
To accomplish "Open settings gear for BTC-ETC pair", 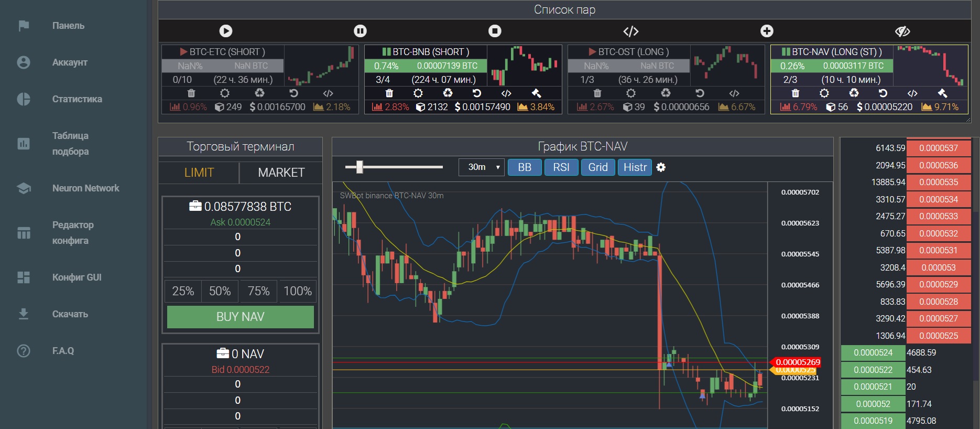I will pos(225,93).
